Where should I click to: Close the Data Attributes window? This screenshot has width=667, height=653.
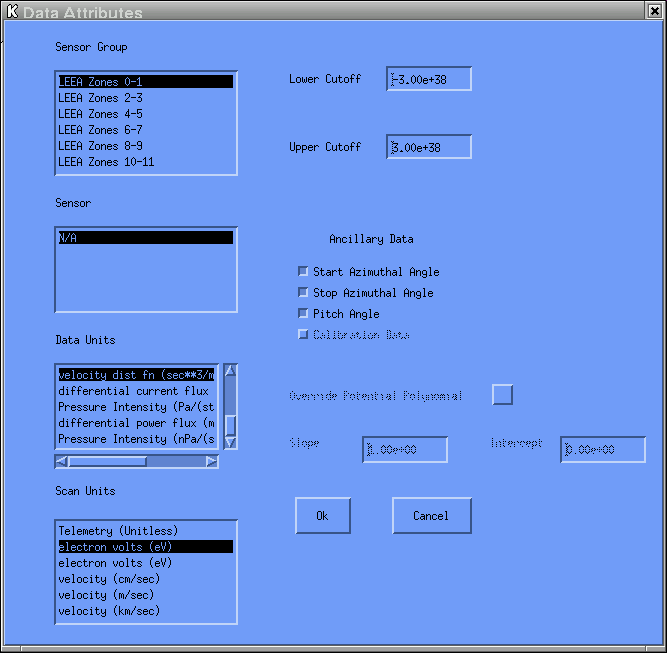tap(655, 11)
